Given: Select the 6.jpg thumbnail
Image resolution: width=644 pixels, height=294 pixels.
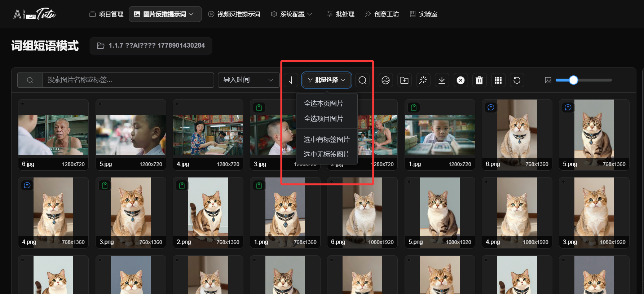Looking at the screenshot, I should (x=53, y=135).
